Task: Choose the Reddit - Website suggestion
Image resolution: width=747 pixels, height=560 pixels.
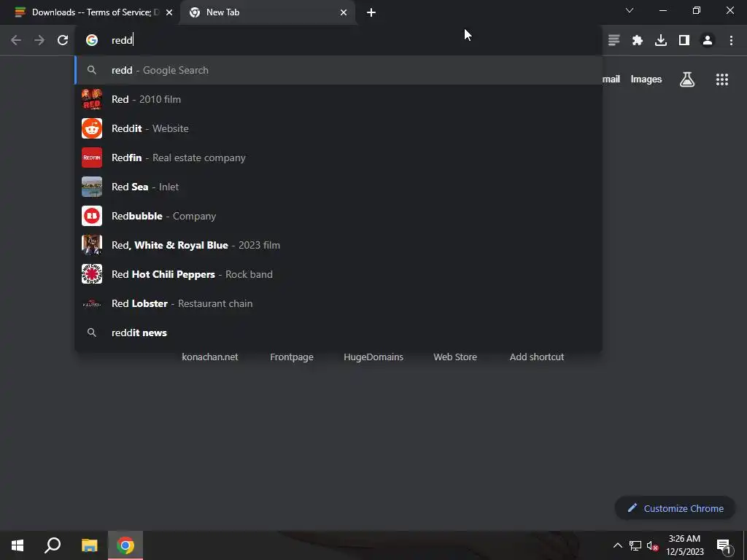Action: point(338,128)
